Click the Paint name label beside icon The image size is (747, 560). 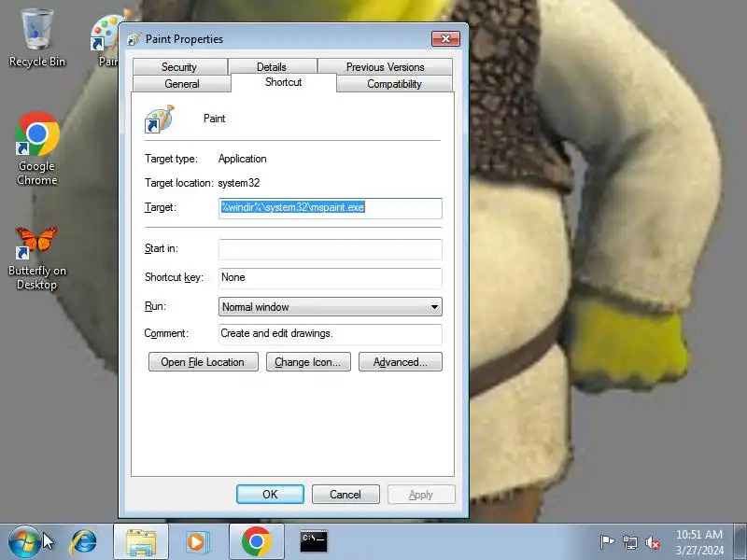tap(215, 119)
